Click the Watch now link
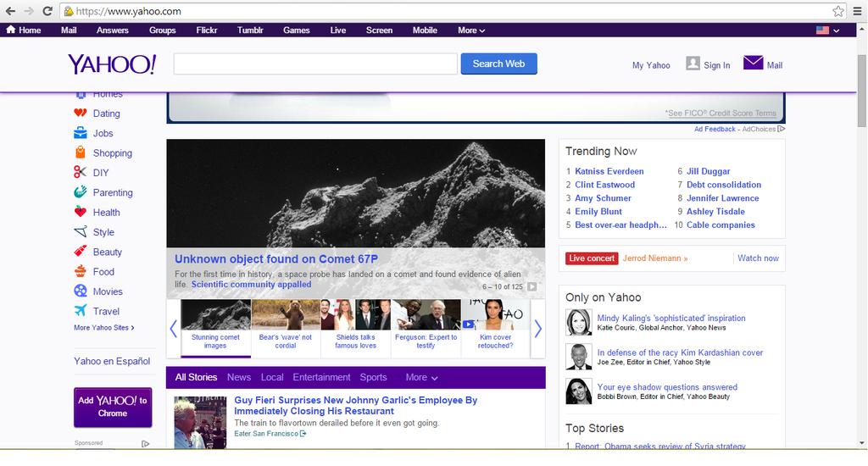Viewport: 868px width, 466px height. point(758,258)
